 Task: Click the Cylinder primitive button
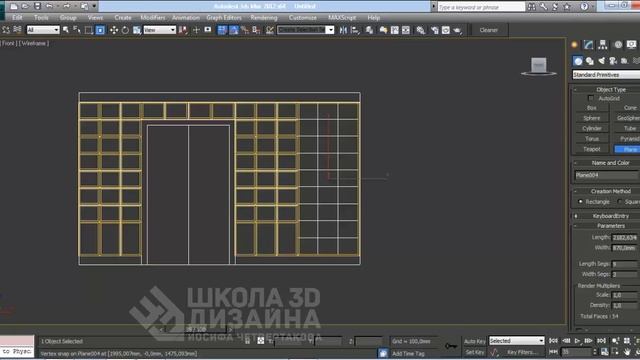point(592,128)
